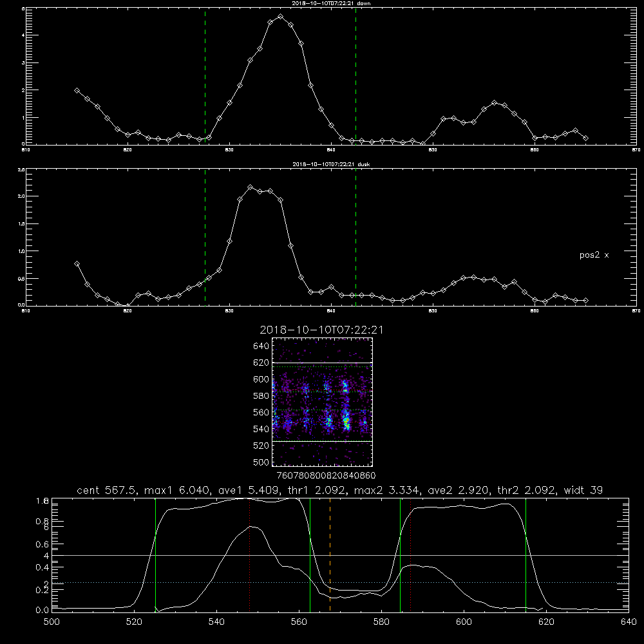Click the '840' x-axis label under dusk plot
Viewport: 644px width, 644px height.
click(x=331, y=311)
